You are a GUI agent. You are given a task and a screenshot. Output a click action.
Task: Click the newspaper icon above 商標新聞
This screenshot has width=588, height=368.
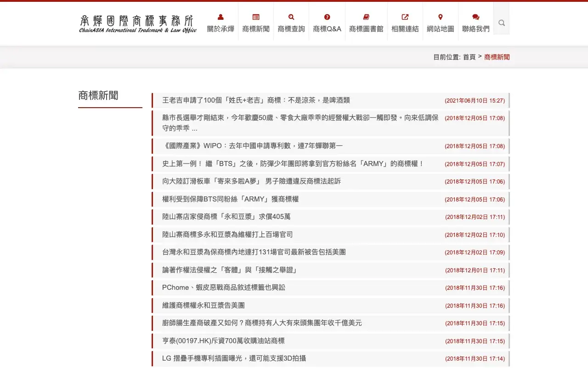(x=256, y=17)
